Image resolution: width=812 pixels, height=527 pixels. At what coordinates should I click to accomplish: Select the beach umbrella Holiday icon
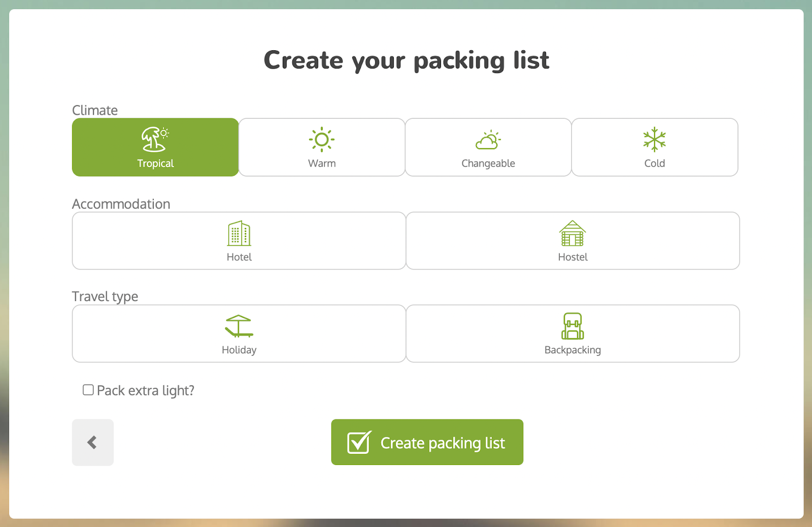point(239,326)
